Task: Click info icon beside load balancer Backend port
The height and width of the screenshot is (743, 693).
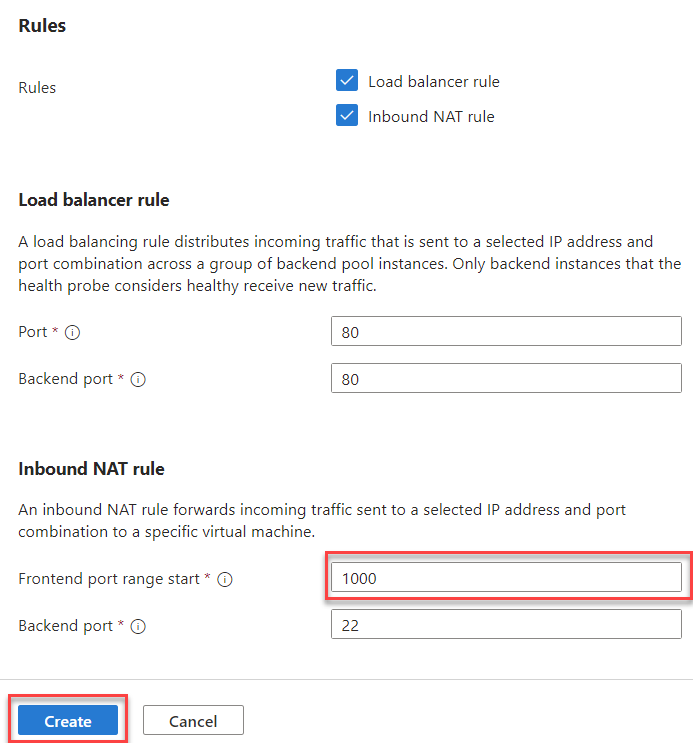Action: coord(138,380)
